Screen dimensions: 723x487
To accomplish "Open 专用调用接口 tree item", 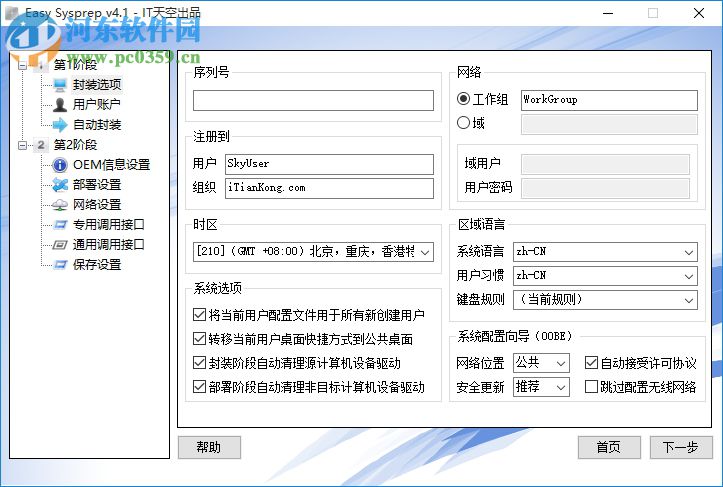I will point(108,225).
